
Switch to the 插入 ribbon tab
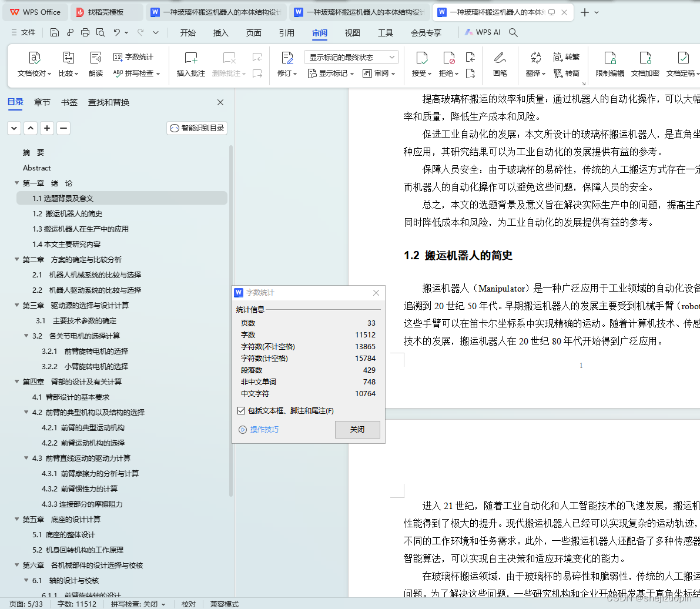click(x=220, y=32)
